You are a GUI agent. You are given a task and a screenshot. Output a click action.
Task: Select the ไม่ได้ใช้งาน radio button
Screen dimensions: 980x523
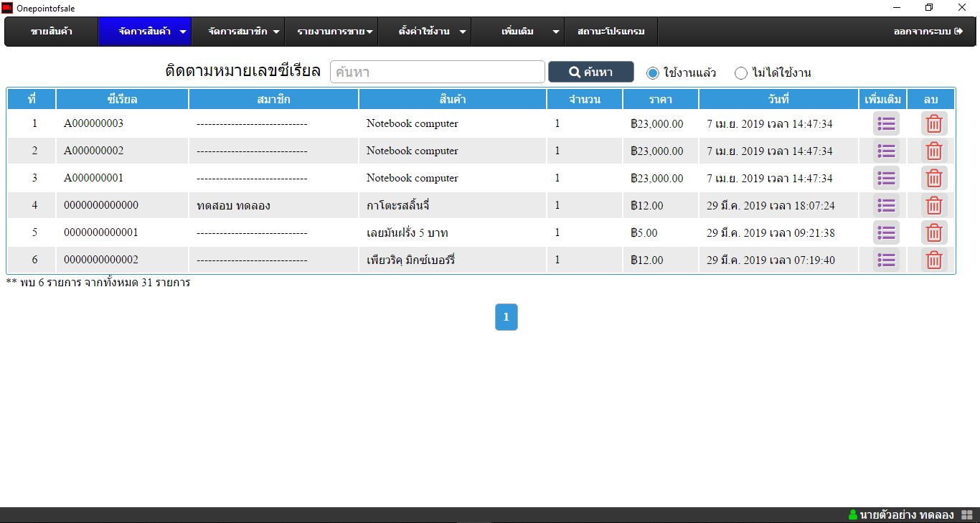click(x=741, y=72)
